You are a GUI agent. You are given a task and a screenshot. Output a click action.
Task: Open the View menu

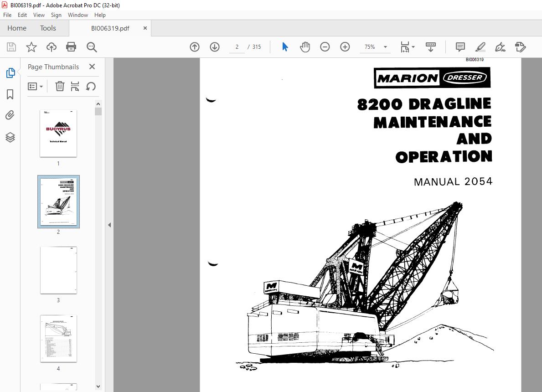click(x=39, y=15)
